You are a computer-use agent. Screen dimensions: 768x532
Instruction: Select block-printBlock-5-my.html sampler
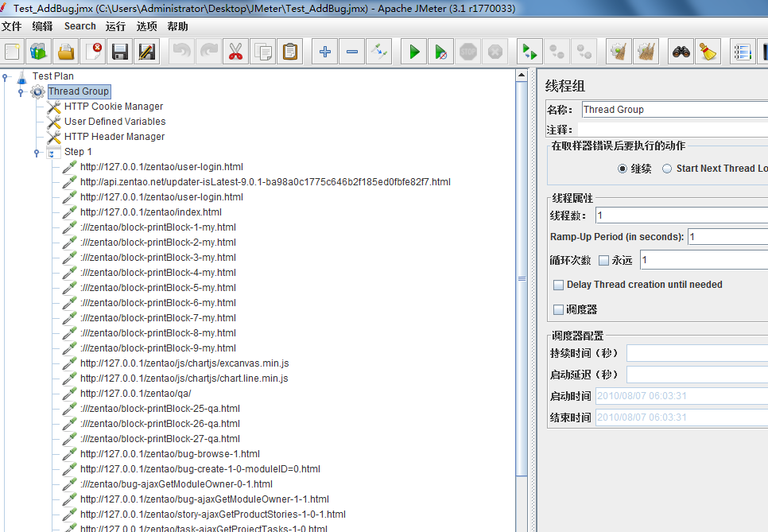tap(158, 288)
